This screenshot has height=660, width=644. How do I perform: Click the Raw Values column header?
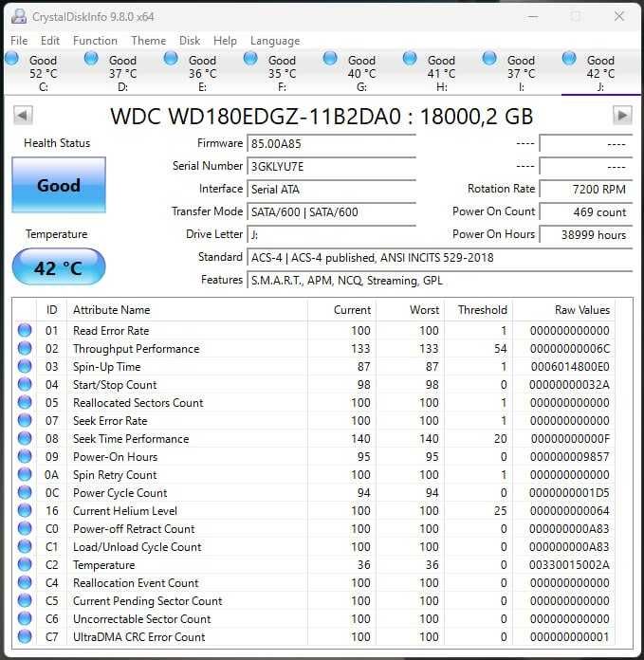pos(563,310)
